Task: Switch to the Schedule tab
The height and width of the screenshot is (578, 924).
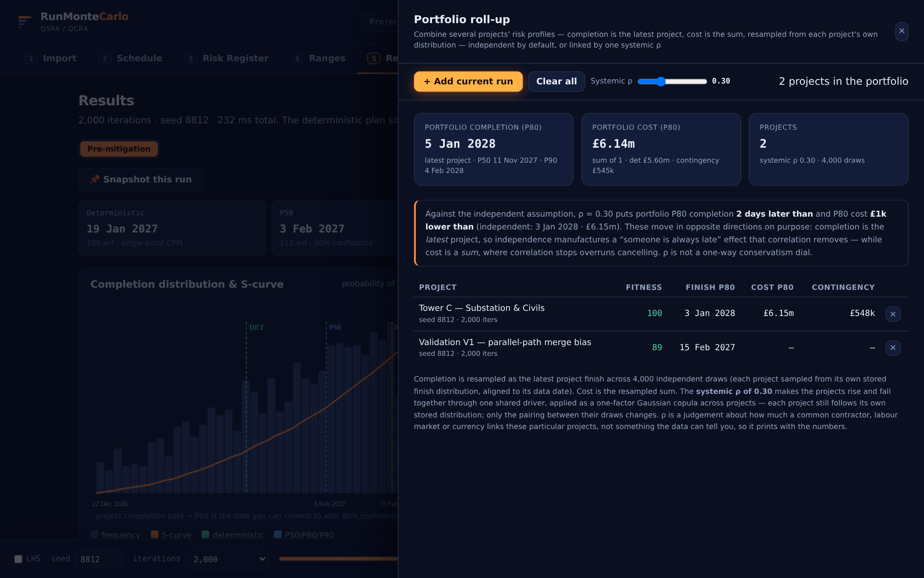Action: [130, 58]
